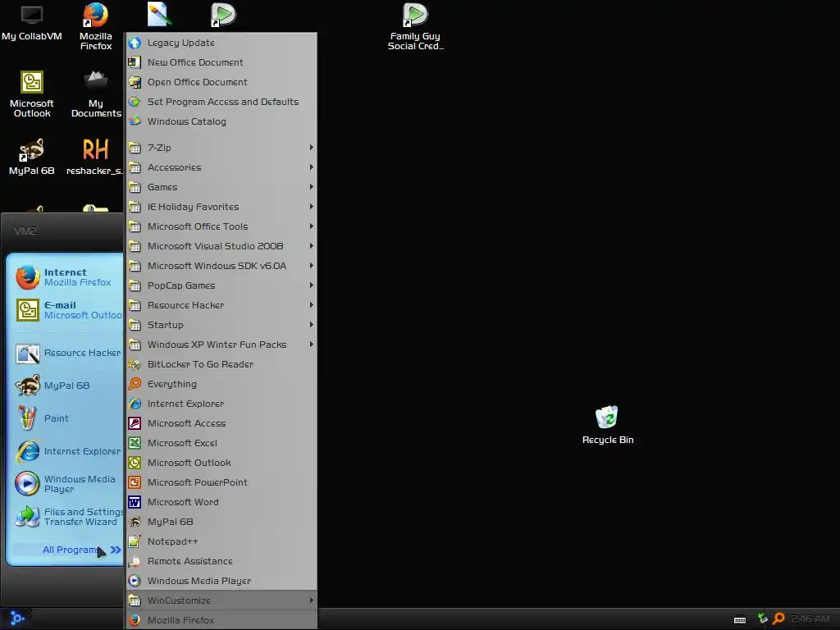This screenshot has height=630, width=840.
Task: Expand Microsoft Visual Studio 2008 folder
Action: coord(221,246)
